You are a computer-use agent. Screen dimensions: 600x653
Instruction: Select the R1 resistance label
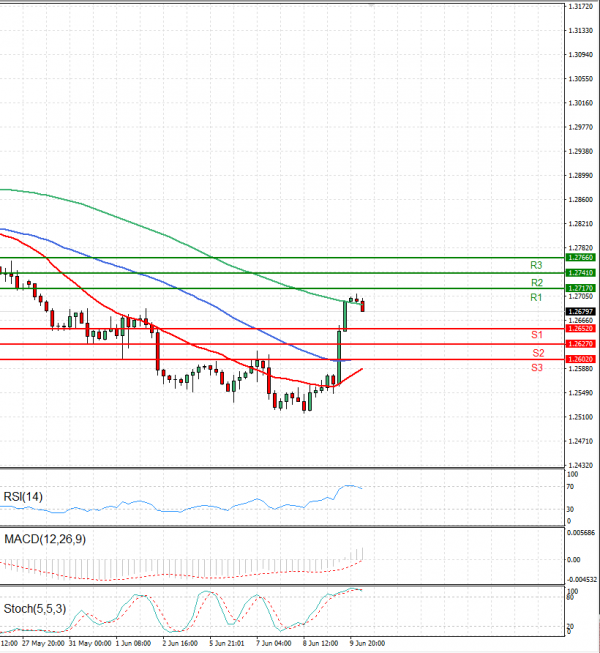click(536, 297)
